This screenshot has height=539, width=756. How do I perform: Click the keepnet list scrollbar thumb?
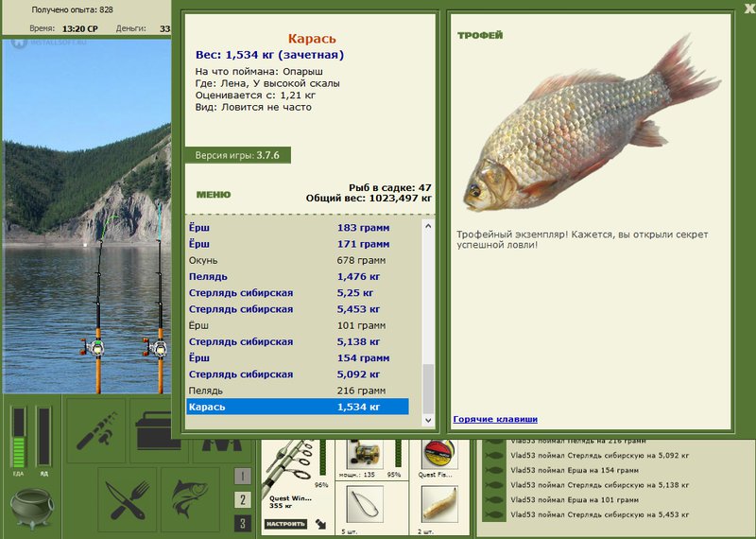(428, 389)
